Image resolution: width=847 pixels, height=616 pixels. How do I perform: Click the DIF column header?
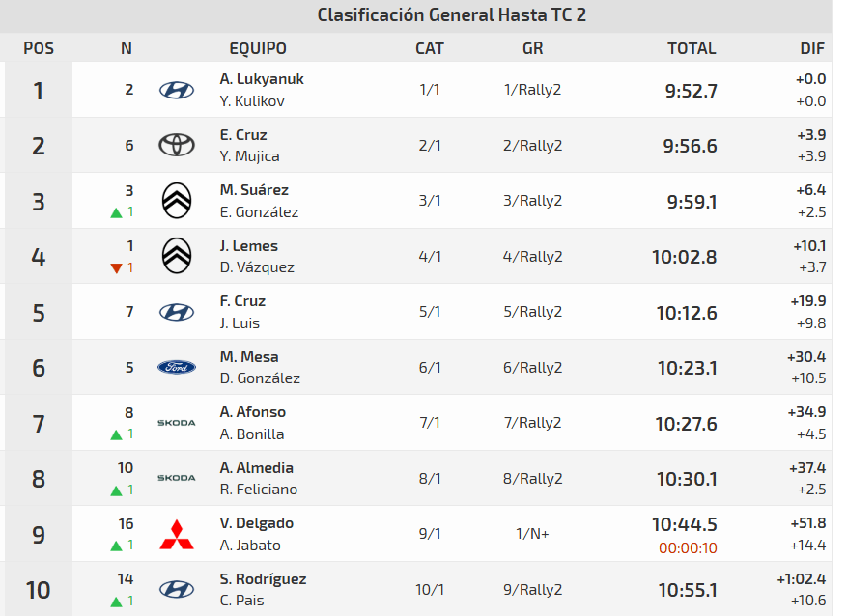tap(812, 48)
